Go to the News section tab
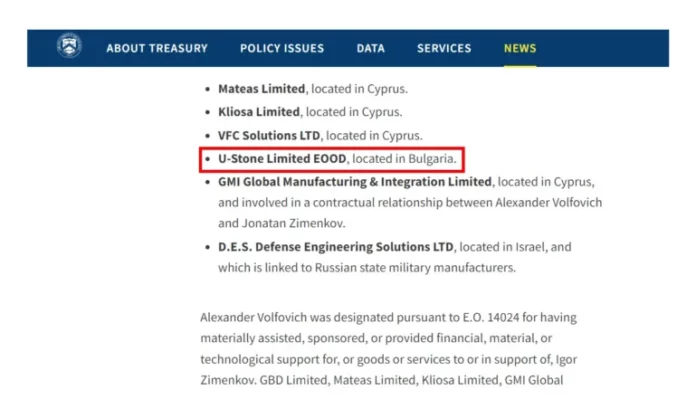The image size is (696, 418). coord(520,48)
